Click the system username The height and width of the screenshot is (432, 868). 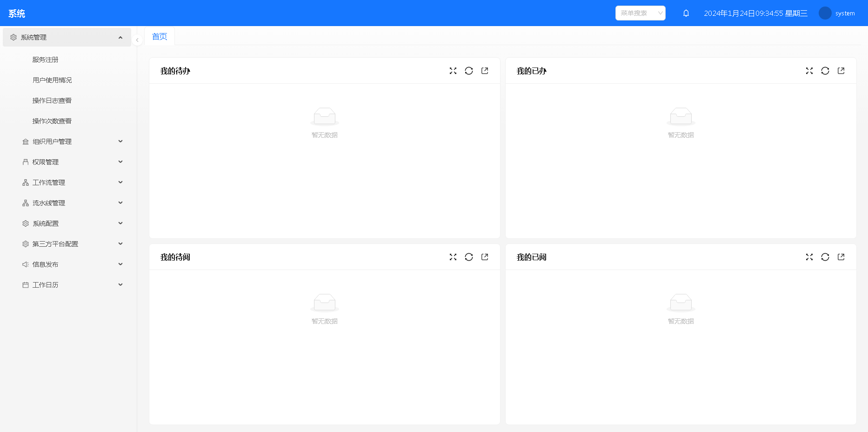tap(845, 13)
